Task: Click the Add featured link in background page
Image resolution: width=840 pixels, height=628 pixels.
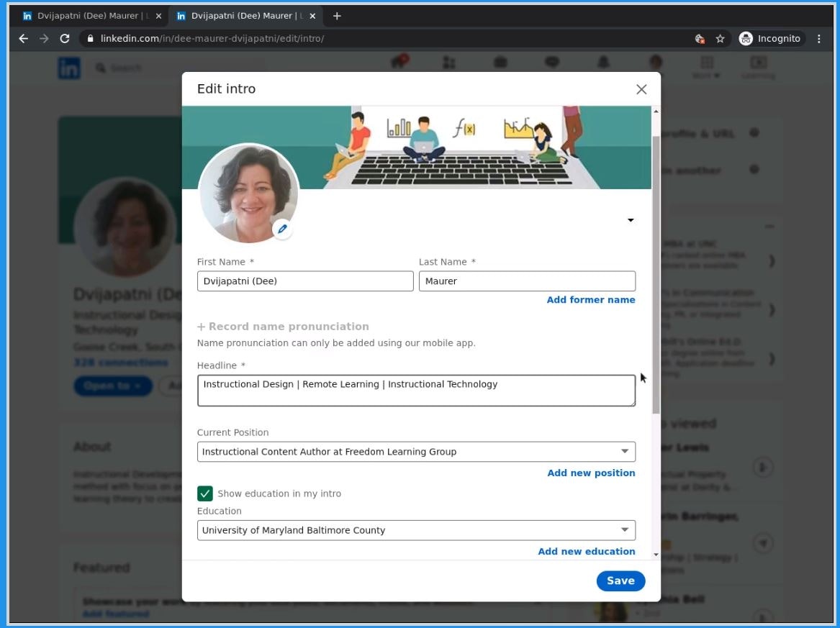Action: (x=116, y=614)
